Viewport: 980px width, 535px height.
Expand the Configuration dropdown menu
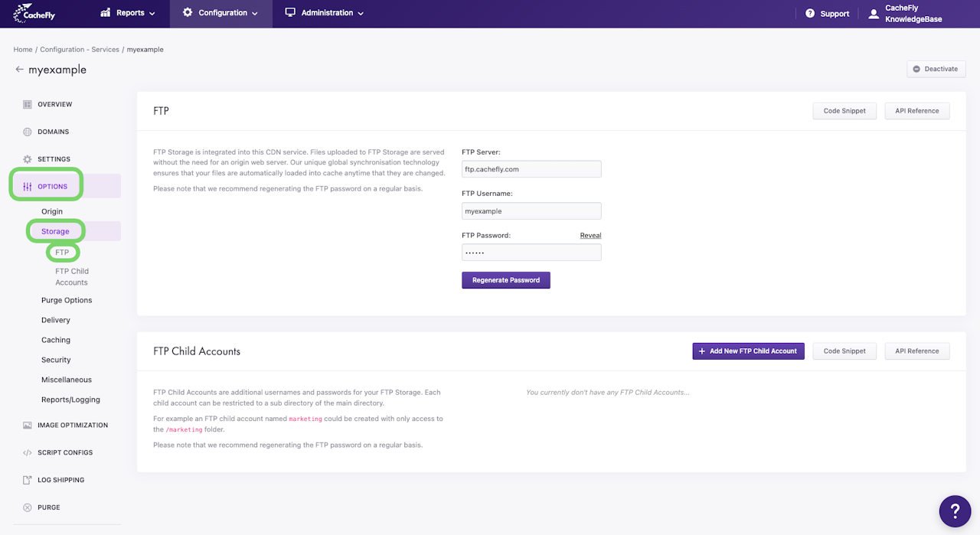(220, 13)
